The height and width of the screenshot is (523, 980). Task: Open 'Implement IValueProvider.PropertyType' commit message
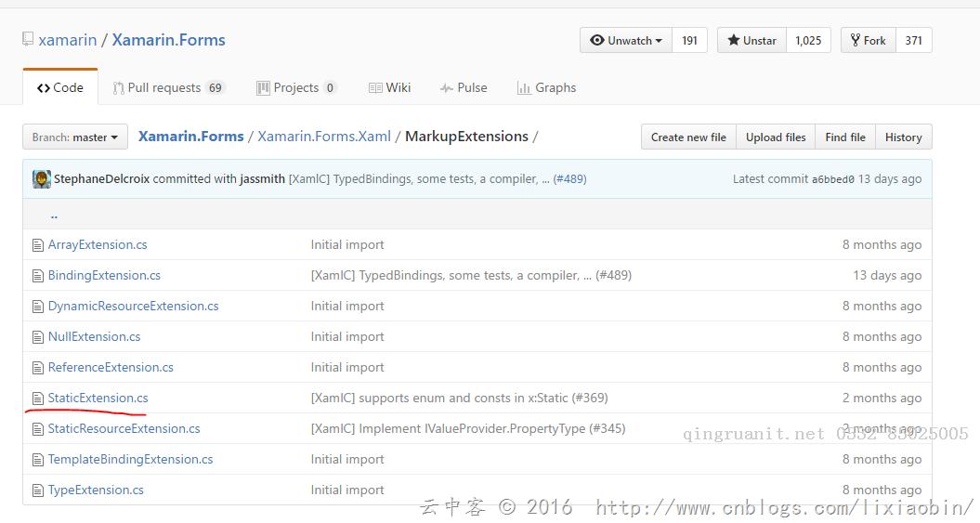point(468,428)
